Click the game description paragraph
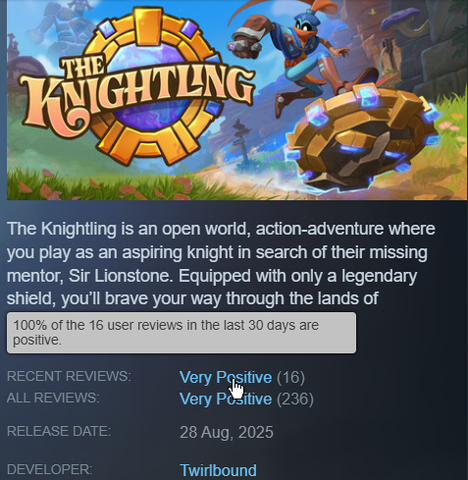The image size is (468, 480). pyautogui.click(x=221, y=263)
